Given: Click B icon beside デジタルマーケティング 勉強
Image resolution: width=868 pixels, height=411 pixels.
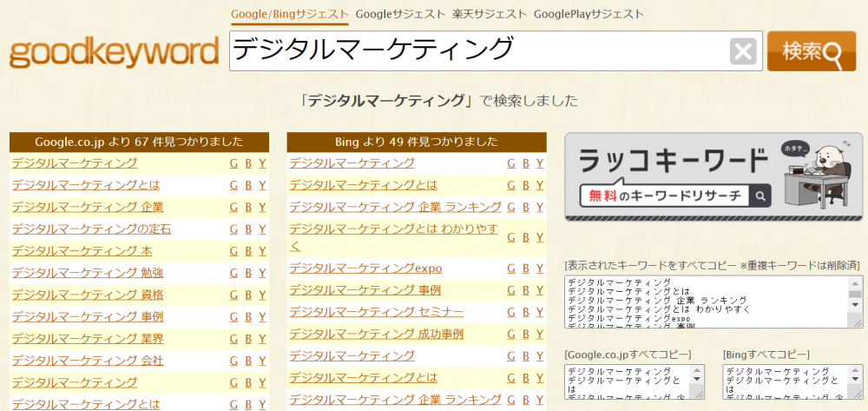Looking at the screenshot, I should point(248,273).
